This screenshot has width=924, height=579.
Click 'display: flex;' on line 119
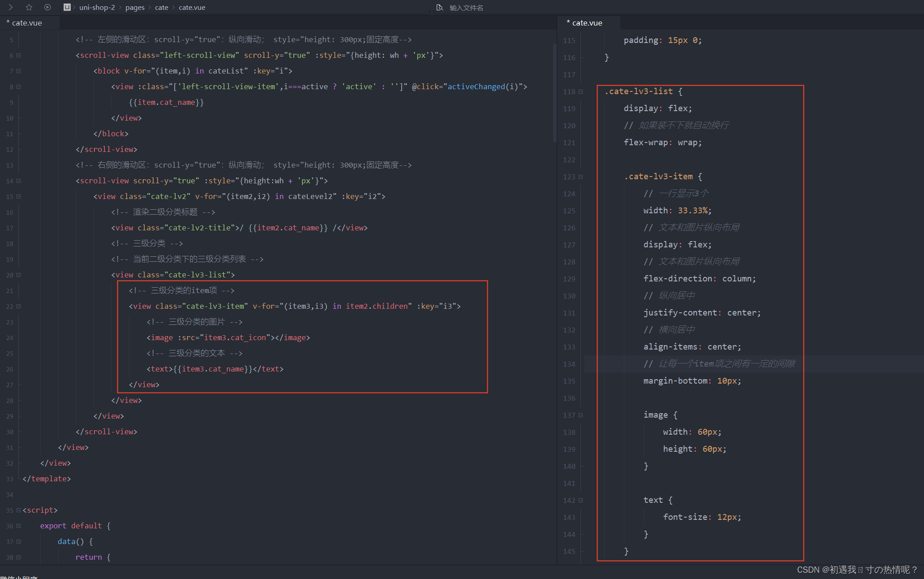pyautogui.click(x=658, y=108)
